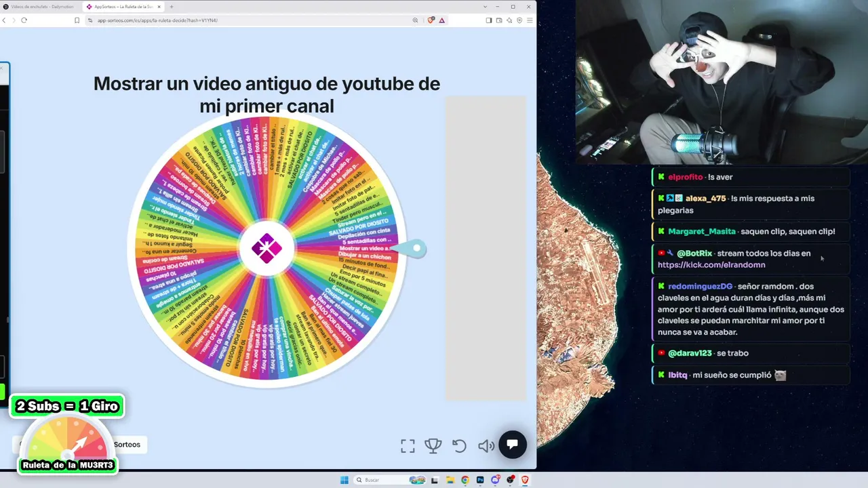Go forward with the browser forward arrow
The image size is (868, 488).
click(x=14, y=20)
